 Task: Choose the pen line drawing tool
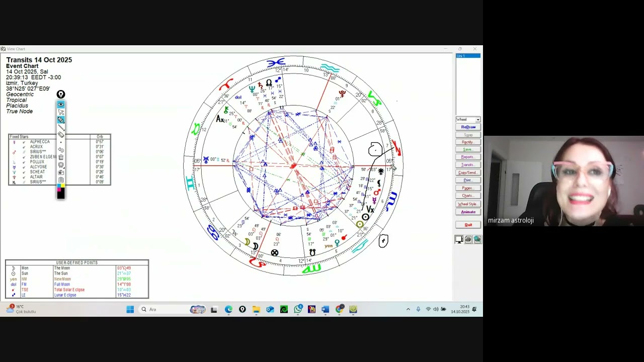[x=61, y=127]
